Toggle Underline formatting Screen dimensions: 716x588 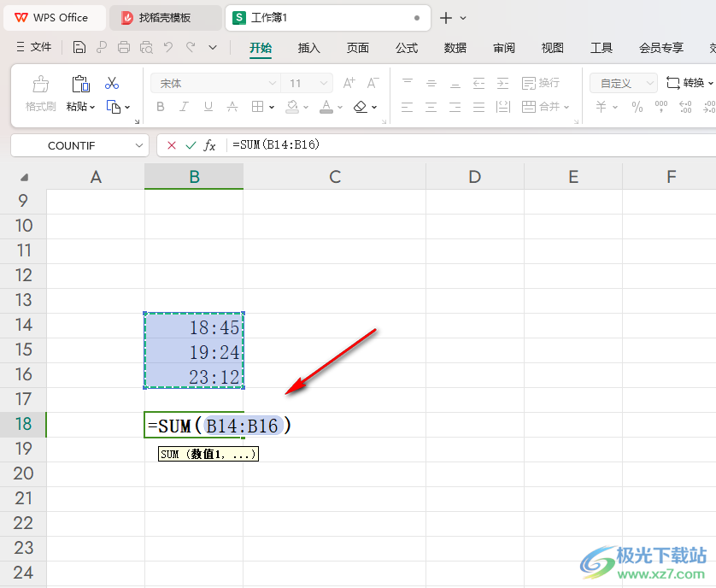[208, 107]
